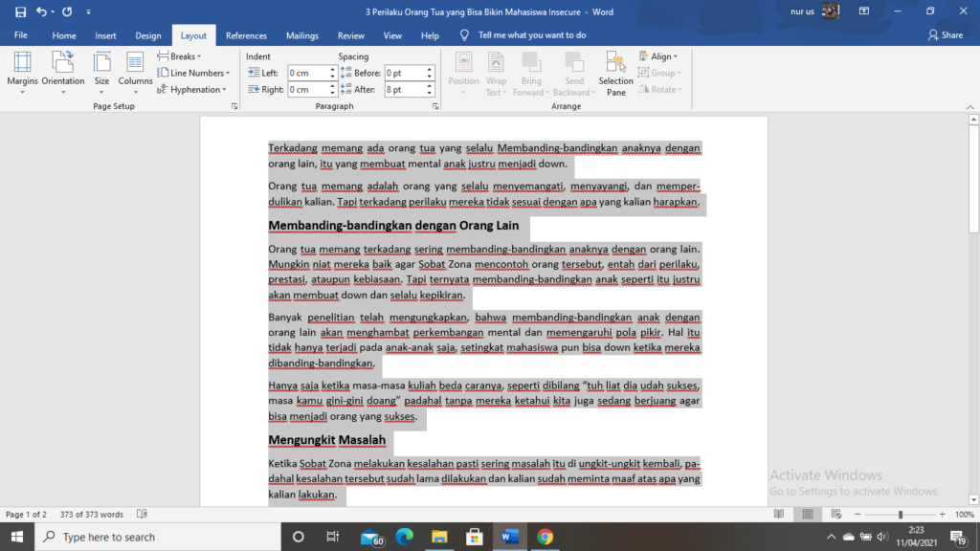The width and height of the screenshot is (980, 551).
Task: Open the Help tab
Action: click(430, 35)
